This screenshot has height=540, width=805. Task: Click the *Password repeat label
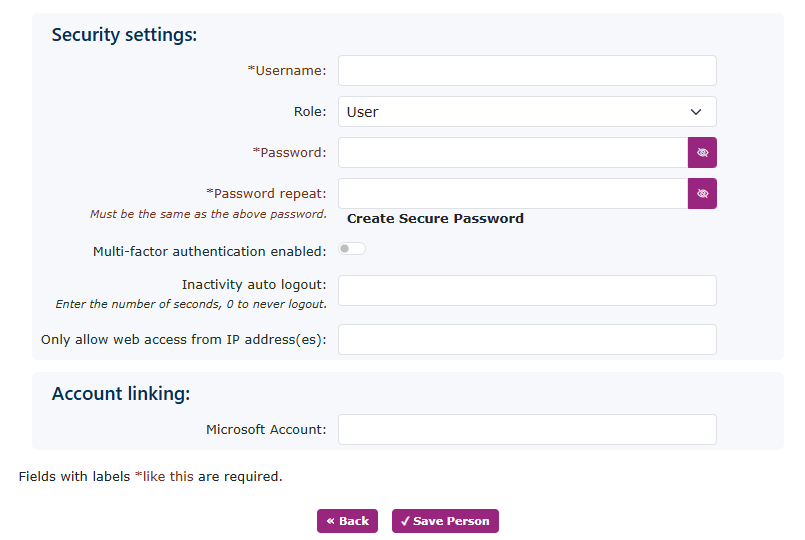click(266, 194)
